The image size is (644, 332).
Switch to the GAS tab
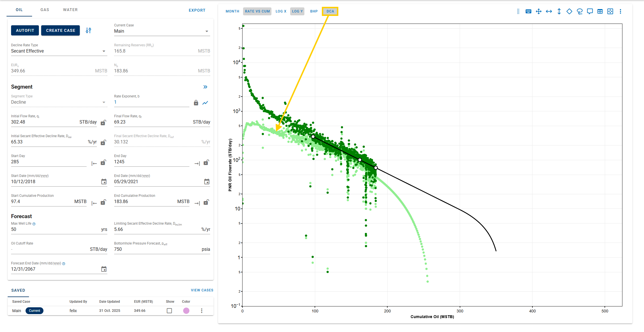click(x=45, y=10)
